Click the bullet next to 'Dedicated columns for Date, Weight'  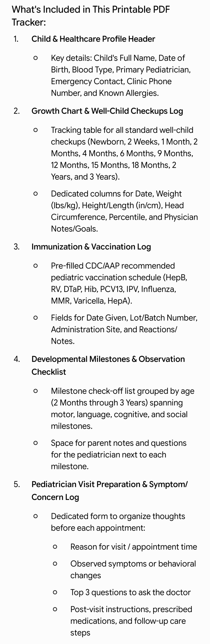[35, 194]
